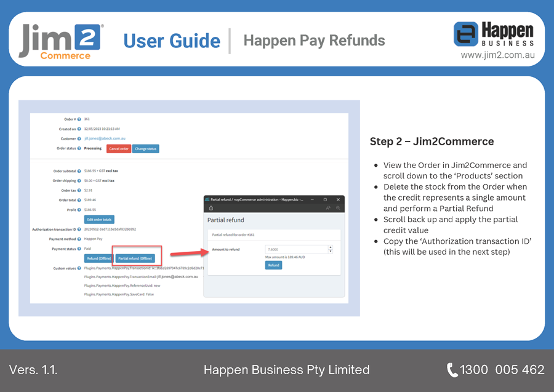Viewport: 554px width, 392px height.
Task: Click the help icon beside Order total
Action: pyautogui.click(x=79, y=200)
